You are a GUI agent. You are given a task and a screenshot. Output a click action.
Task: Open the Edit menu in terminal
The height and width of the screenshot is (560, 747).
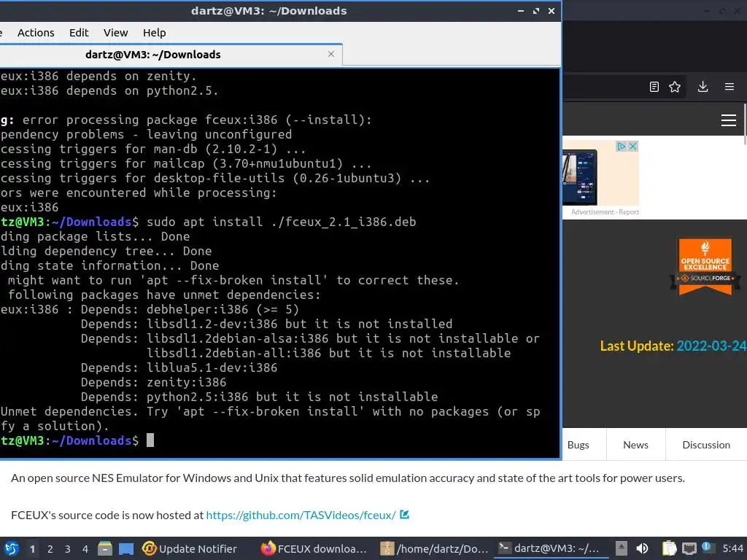coord(79,33)
